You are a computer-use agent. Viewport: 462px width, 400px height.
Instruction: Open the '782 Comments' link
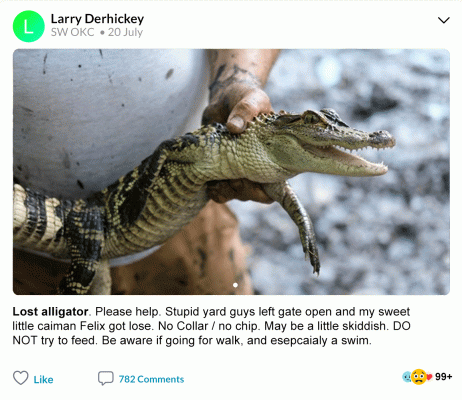pyautogui.click(x=151, y=379)
